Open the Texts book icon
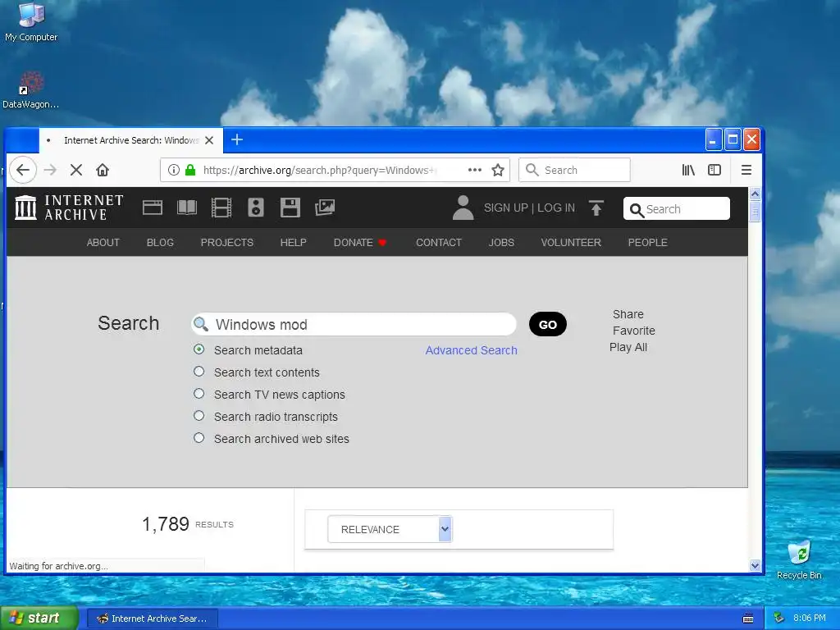The width and height of the screenshot is (840, 630). (187, 208)
